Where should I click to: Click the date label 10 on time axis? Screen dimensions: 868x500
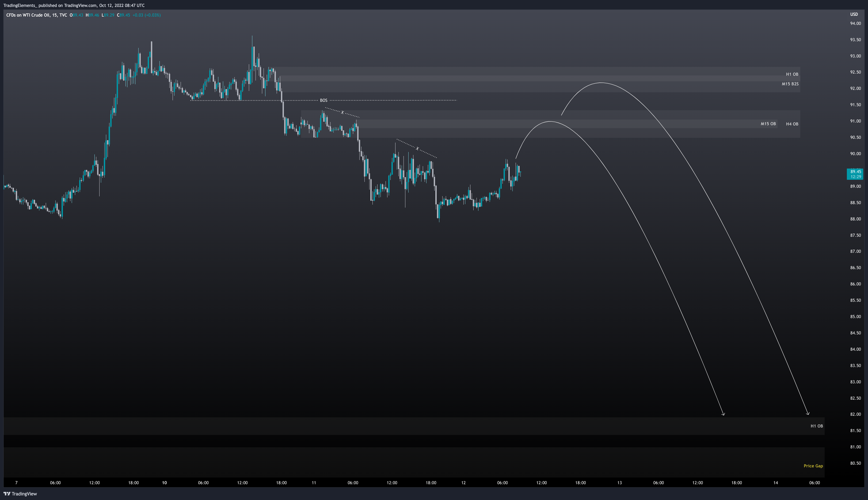click(x=165, y=483)
